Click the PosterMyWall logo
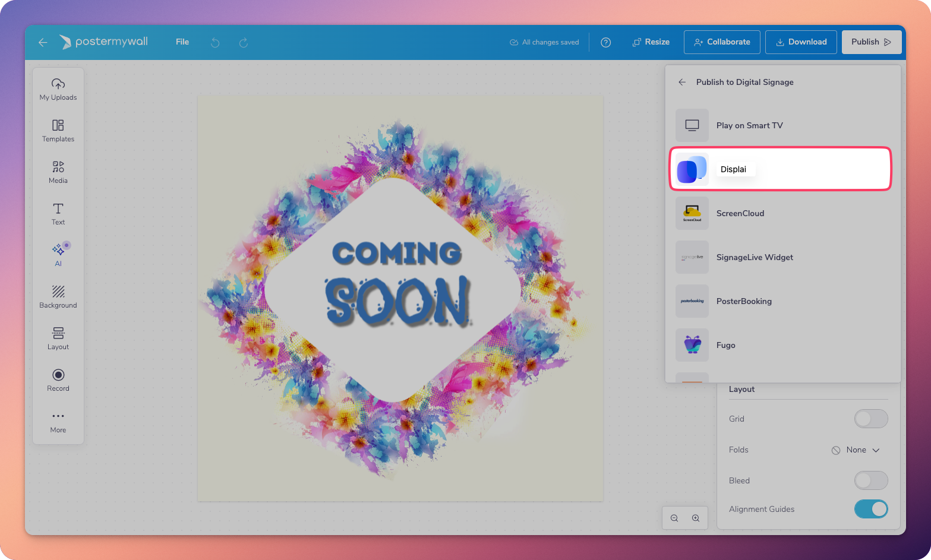The width and height of the screenshot is (931, 560). pyautogui.click(x=103, y=42)
